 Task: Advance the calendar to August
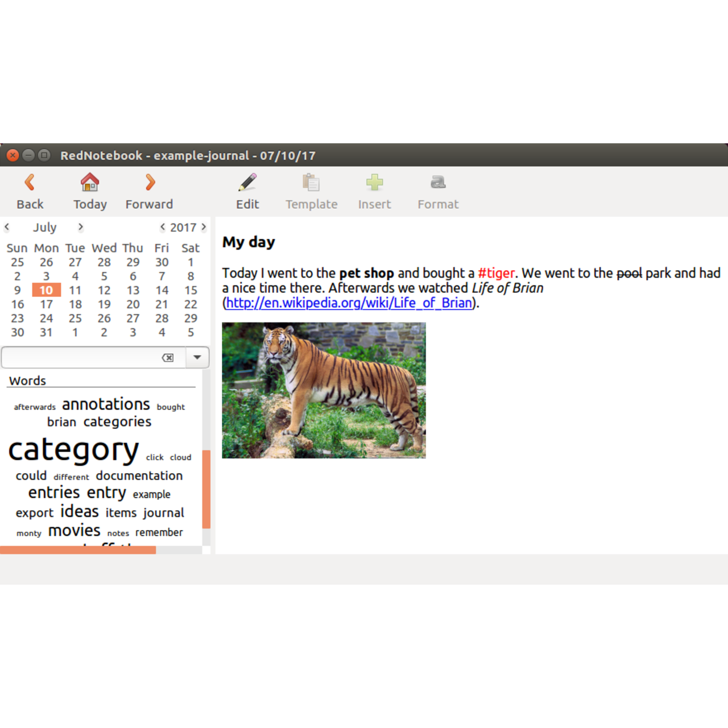(x=80, y=227)
